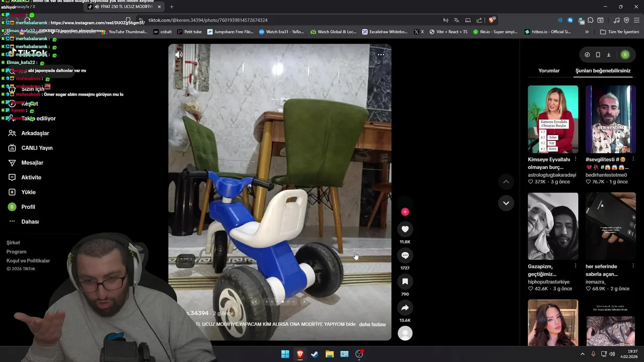Open Yükle in the sidebar
Screen dimensions: 644x362
coord(28,192)
